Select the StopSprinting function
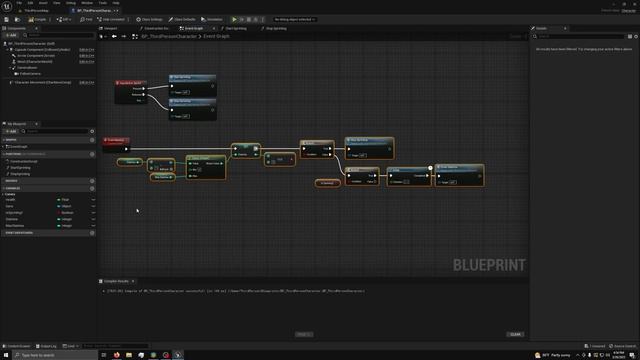The width and height of the screenshot is (640, 360). click(x=20, y=174)
